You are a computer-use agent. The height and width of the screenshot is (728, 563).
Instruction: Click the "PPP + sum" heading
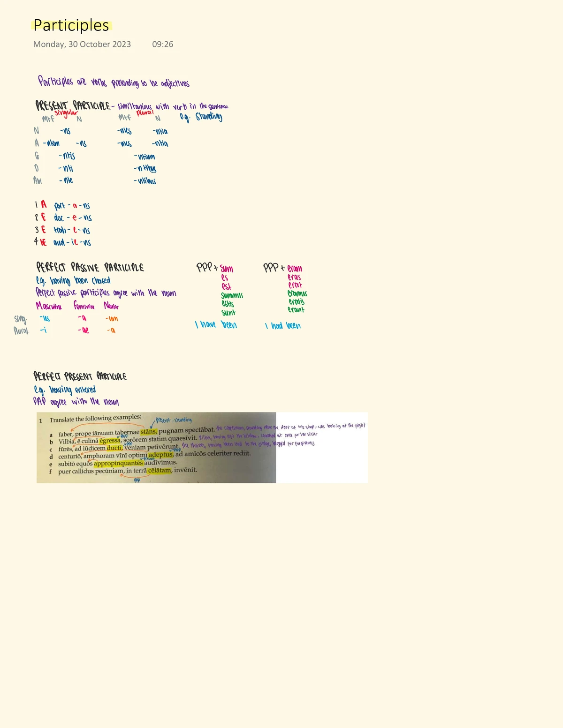pyautogui.click(x=215, y=268)
